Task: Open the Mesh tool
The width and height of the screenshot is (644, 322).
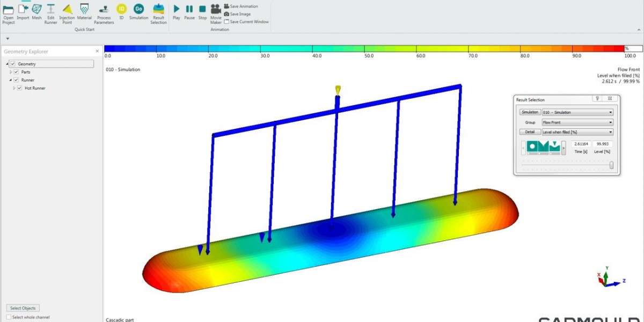Action: point(36,11)
